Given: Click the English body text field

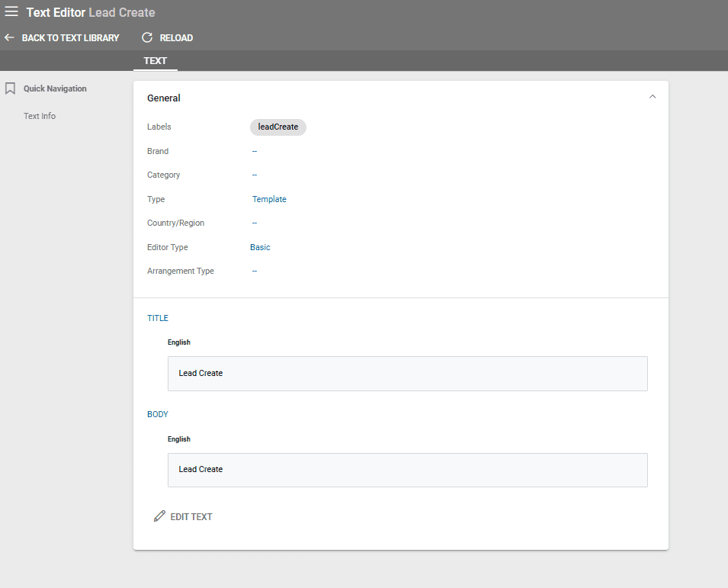Looking at the screenshot, I should tap(407, 470).
